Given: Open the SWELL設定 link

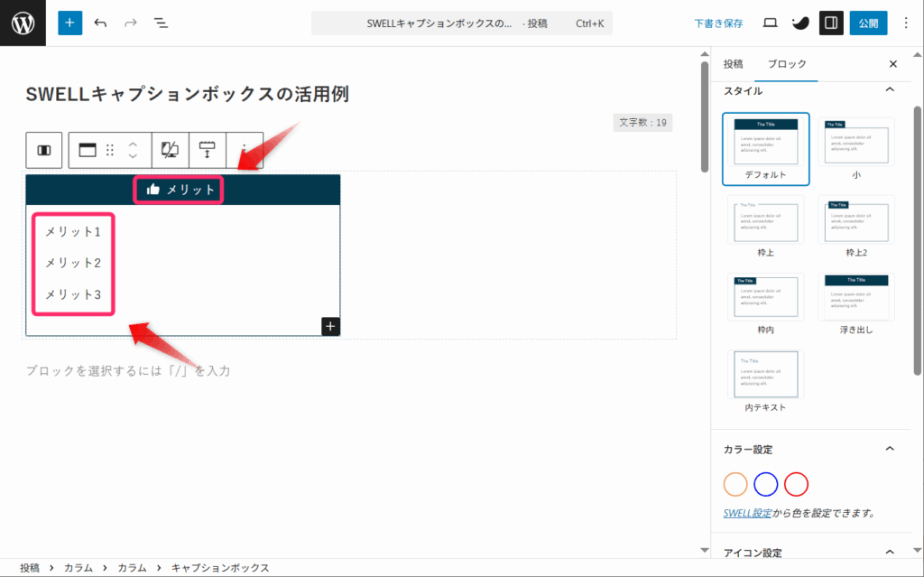Looking at the screenshot, I should [x=747, y=513].
